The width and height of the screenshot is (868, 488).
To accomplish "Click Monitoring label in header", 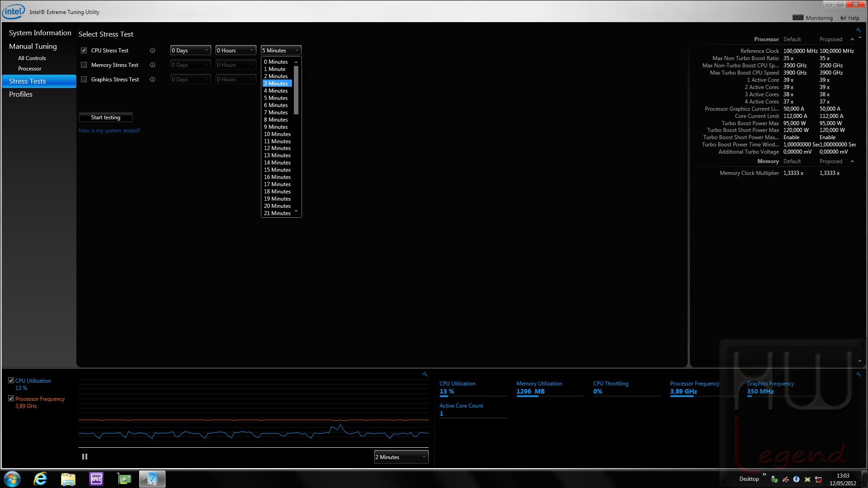I will (x=819, y=18).
